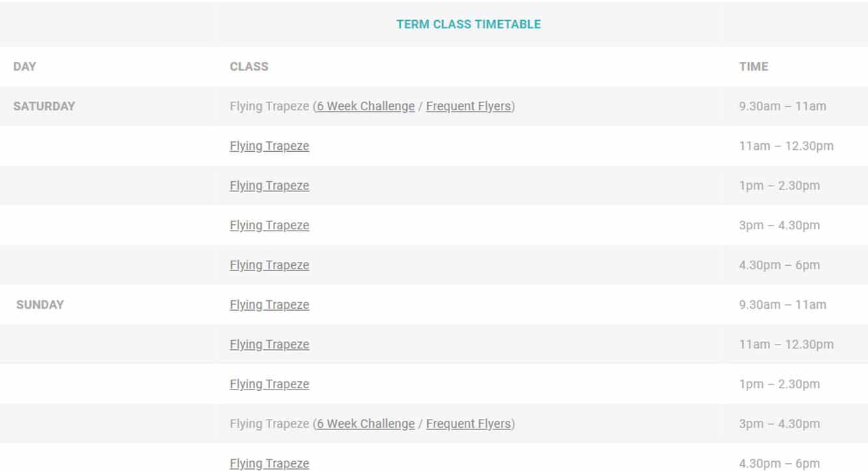This screenshot has height=471, width=868.
Task: Open Saturday Frequent Flyers link
Action: point(468,106)
